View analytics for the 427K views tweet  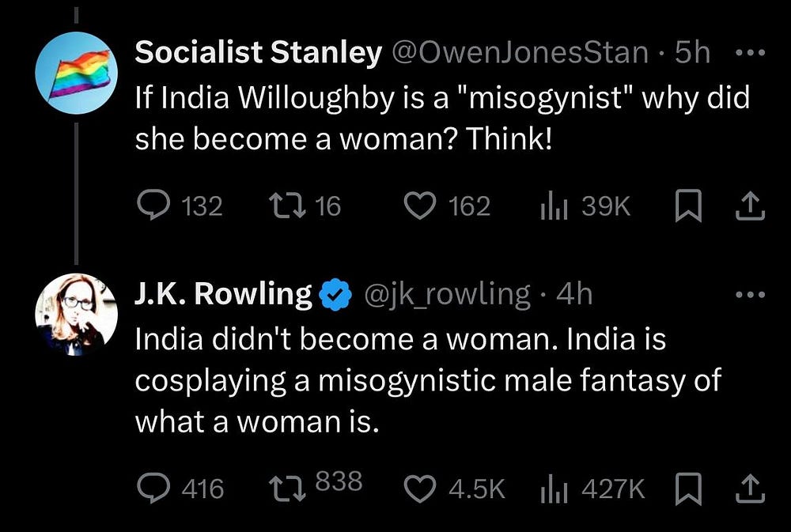pos(549,489)
